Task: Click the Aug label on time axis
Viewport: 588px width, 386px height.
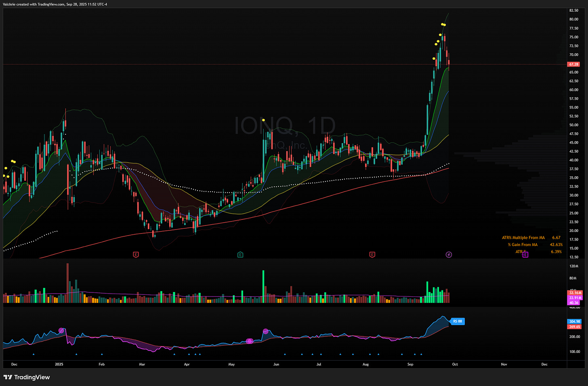Action: coord(365,364)
